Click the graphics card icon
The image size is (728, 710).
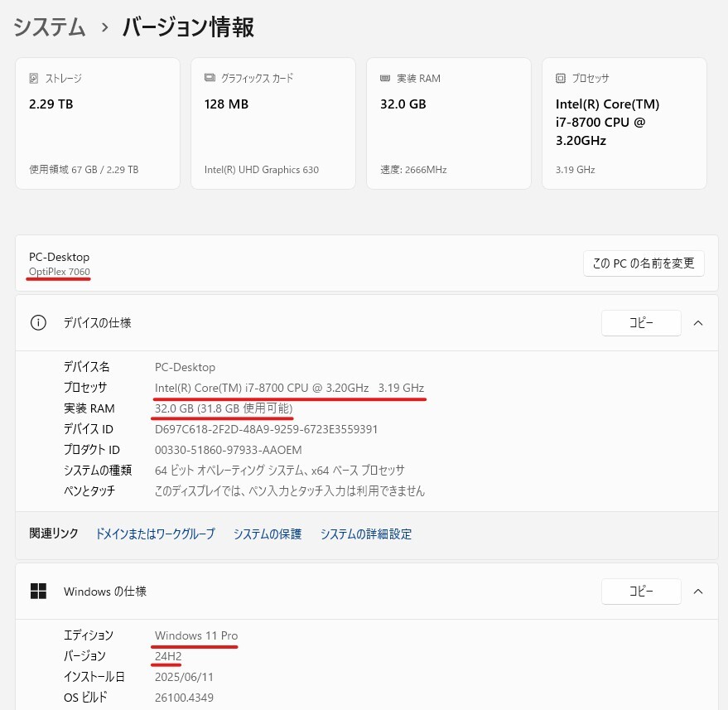click(x=210, y=78)
